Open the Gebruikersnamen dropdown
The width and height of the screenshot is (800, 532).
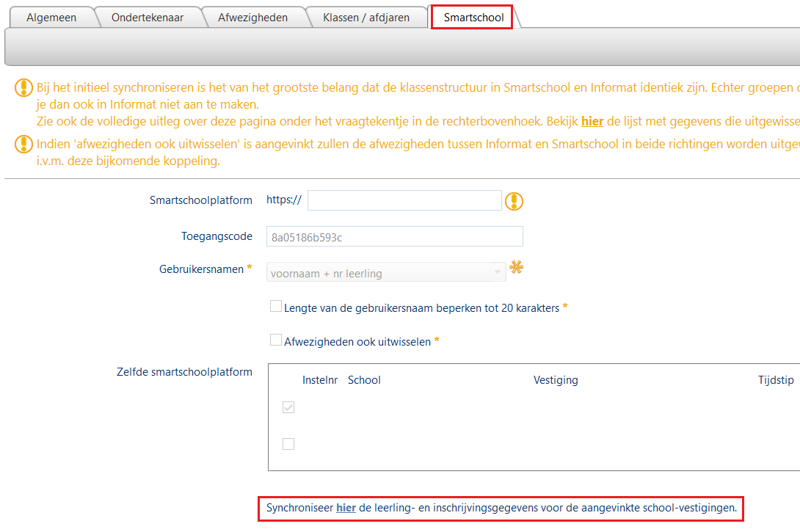[386, 272]
